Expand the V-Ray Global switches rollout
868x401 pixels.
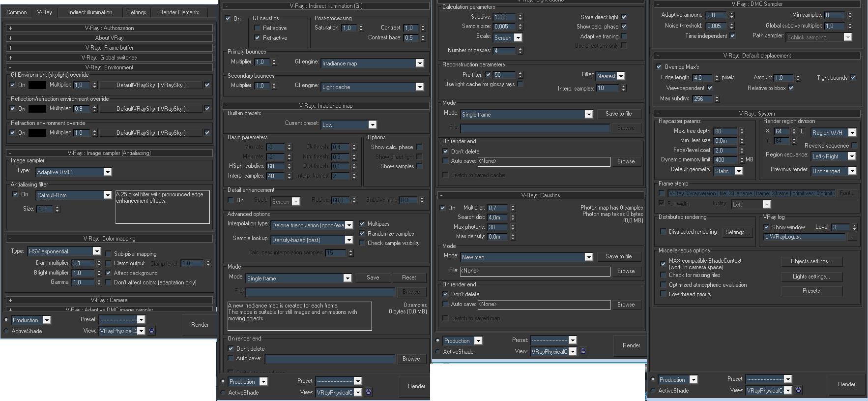[x=109, y=58]
